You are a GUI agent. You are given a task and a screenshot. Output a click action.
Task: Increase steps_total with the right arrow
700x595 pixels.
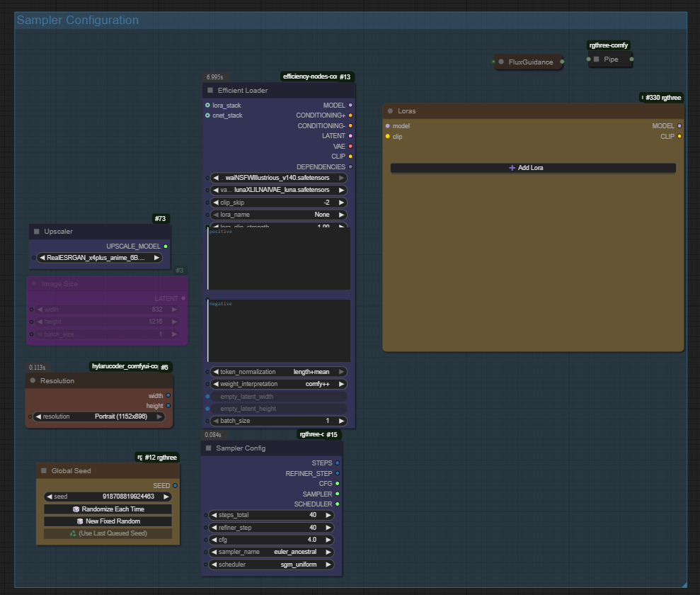(328, 516)
